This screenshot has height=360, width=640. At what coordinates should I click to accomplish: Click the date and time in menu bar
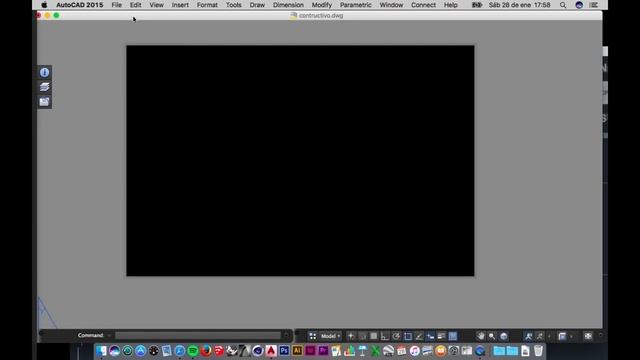tap(520, 5)
